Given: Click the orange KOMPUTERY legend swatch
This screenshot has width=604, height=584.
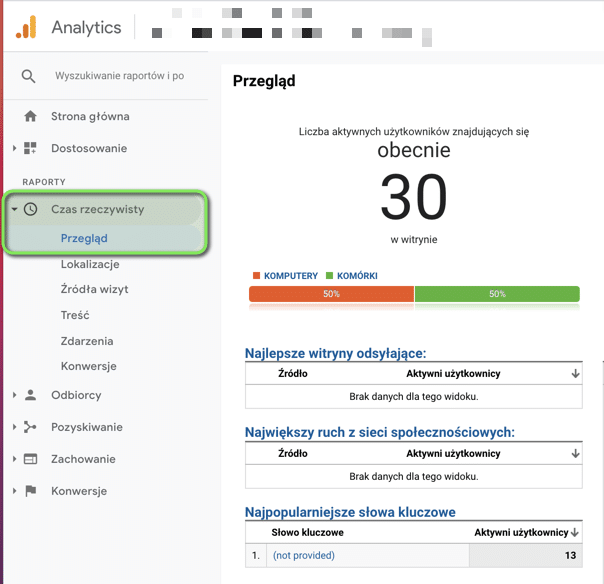Looking at the screenshot, I should click(257, 275).
